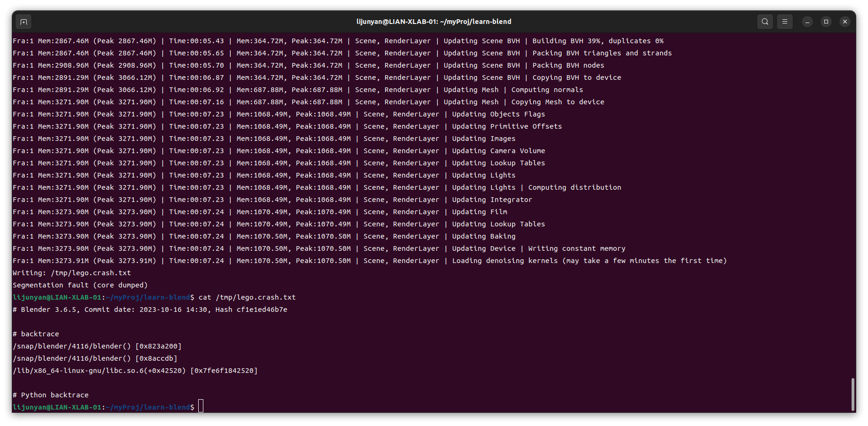This screenshot has width=868, height=426.
Task: Click the 'Updating Integrator' log text
Action: point(492,200)
